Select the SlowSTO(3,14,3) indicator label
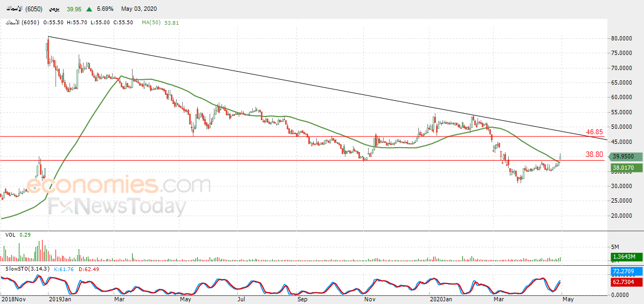The width and height of the screenshot is (644, 304). [27, 268]
